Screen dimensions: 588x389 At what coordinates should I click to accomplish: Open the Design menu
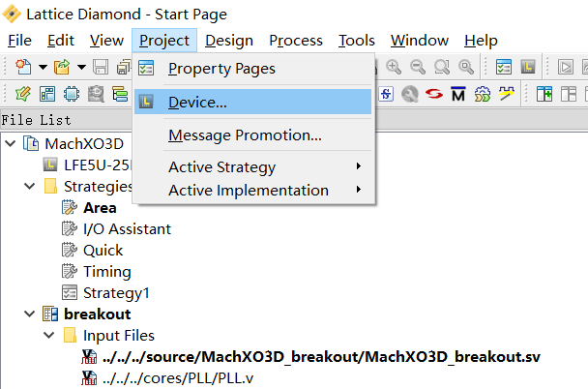tap(229, 40)
